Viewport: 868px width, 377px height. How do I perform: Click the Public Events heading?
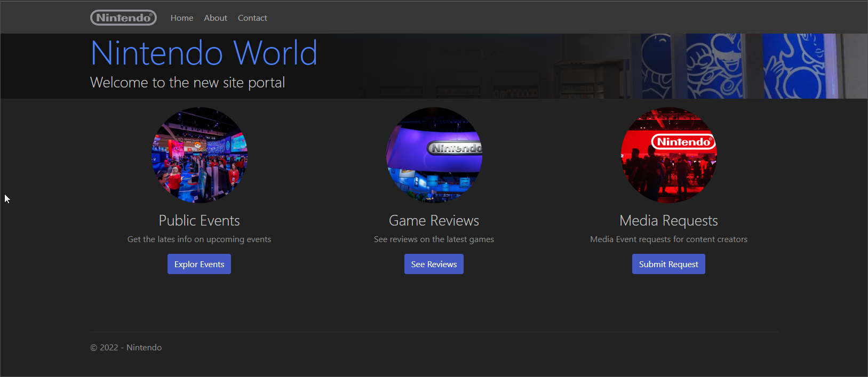(200, 220)
